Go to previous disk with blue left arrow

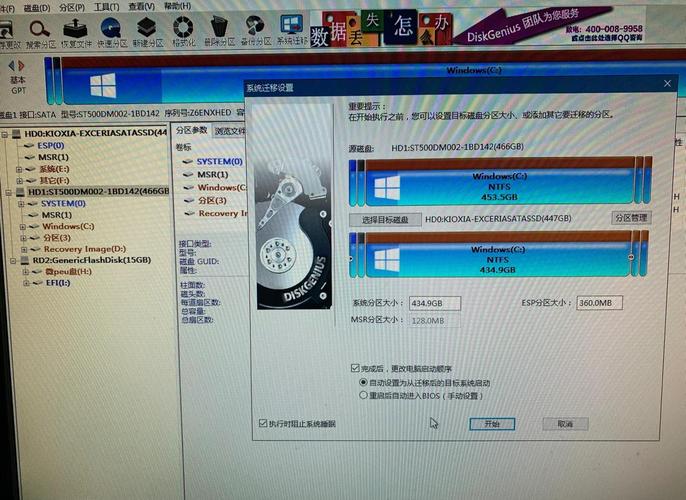tap(12, 66)
